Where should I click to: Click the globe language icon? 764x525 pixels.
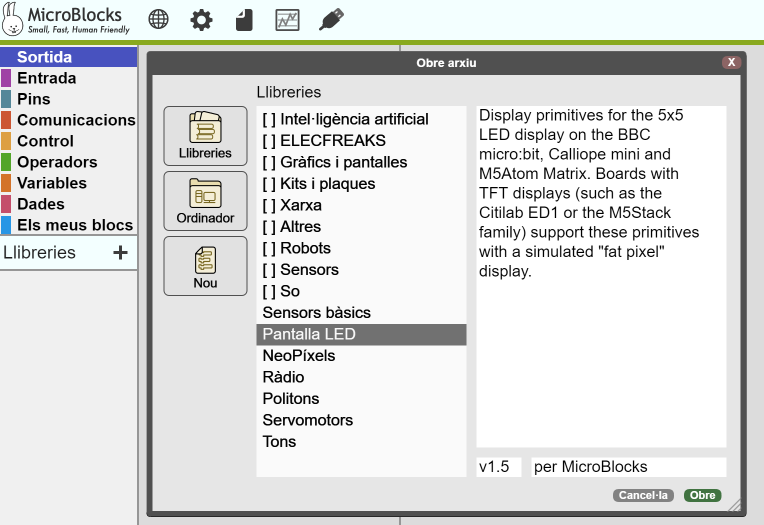pos(158,19)
